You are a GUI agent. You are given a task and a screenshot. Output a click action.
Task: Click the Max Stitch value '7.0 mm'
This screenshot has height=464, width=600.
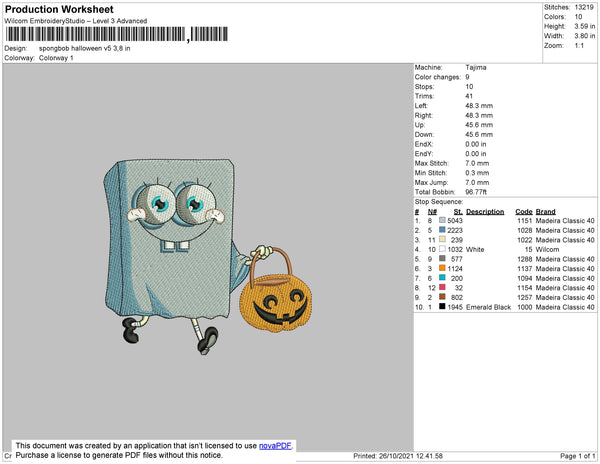click(x=477, y=163)
